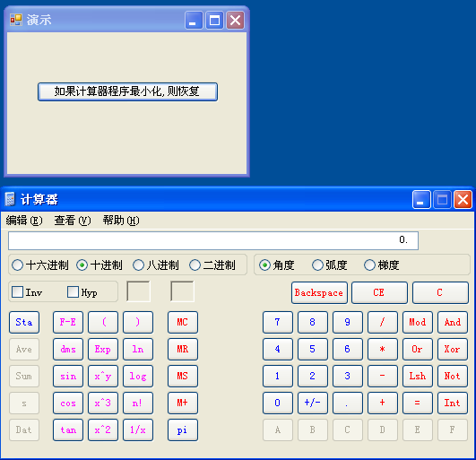Compute factorial with n! button
The image size is (476, 460).
[x=138, y=403]
